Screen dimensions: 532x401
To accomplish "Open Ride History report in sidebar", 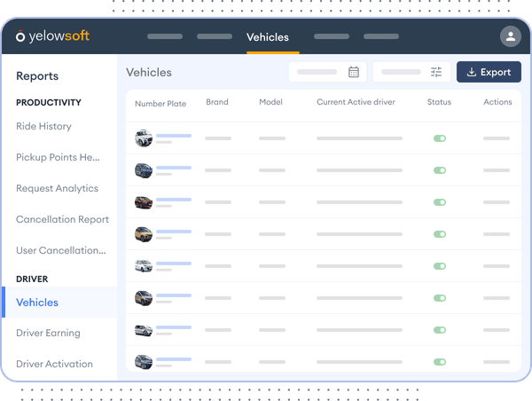I will (x=43, y=126).
